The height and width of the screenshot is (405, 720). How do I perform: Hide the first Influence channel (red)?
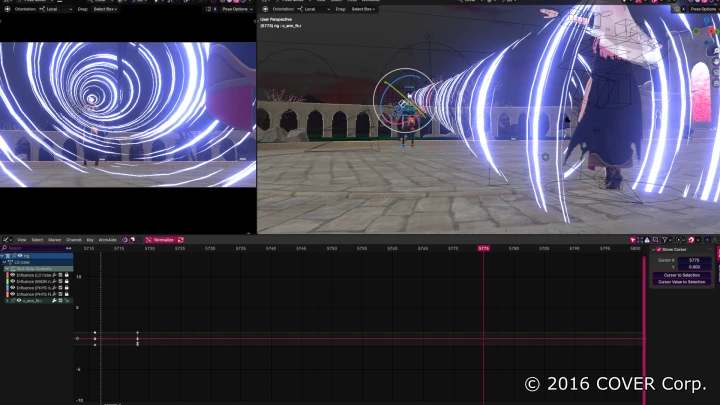pyautogui.click(x=12, y=275)
